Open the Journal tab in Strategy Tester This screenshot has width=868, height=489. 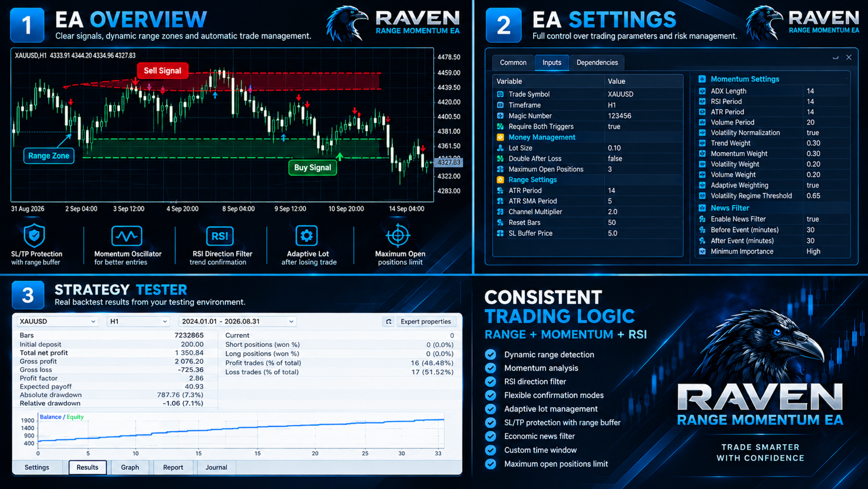click(x=216, y=467)
